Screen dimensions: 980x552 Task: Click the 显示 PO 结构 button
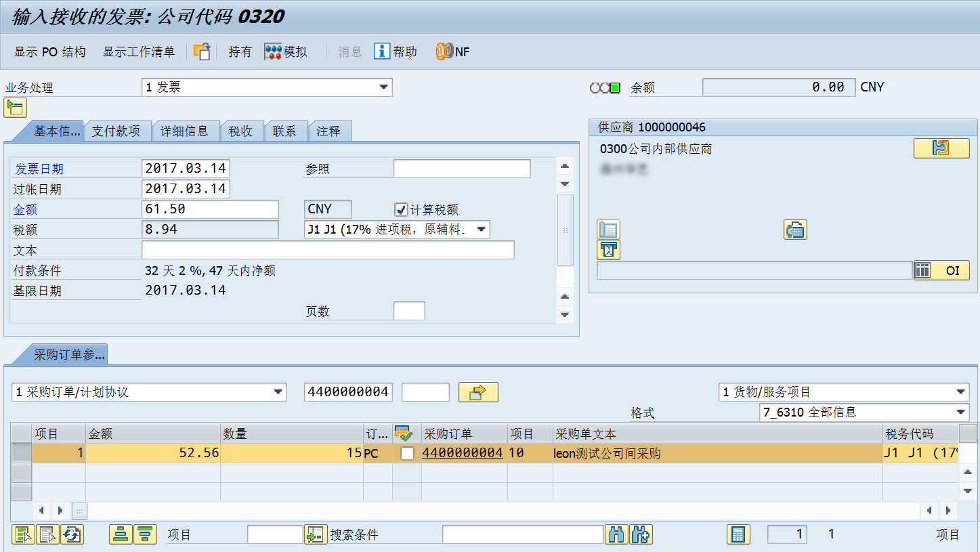(x=49, y=51)
